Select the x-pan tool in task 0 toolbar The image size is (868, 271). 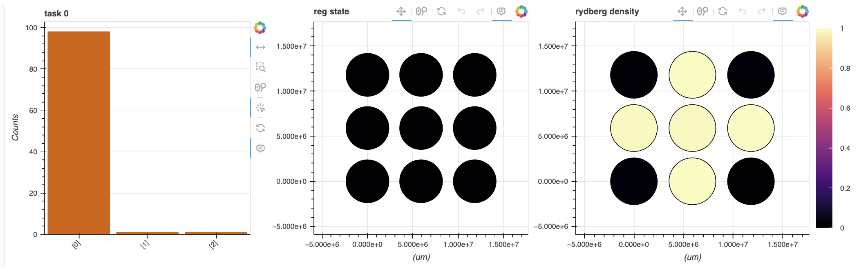260,47
